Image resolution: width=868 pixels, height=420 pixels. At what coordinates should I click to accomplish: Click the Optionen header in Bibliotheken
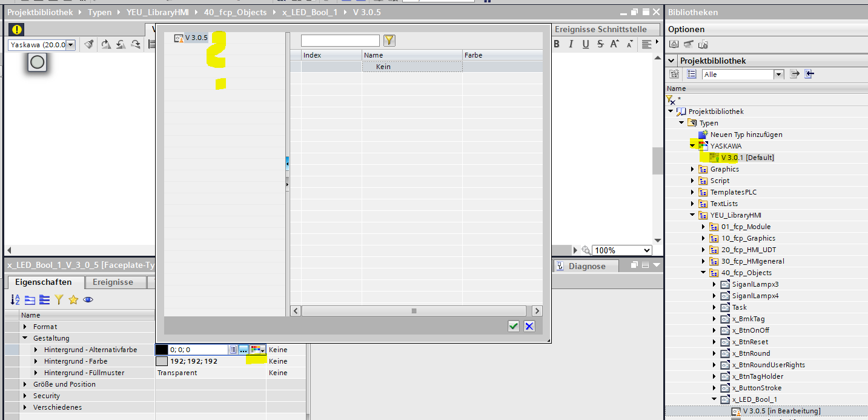pyautogui.click(x=686, y=29)
